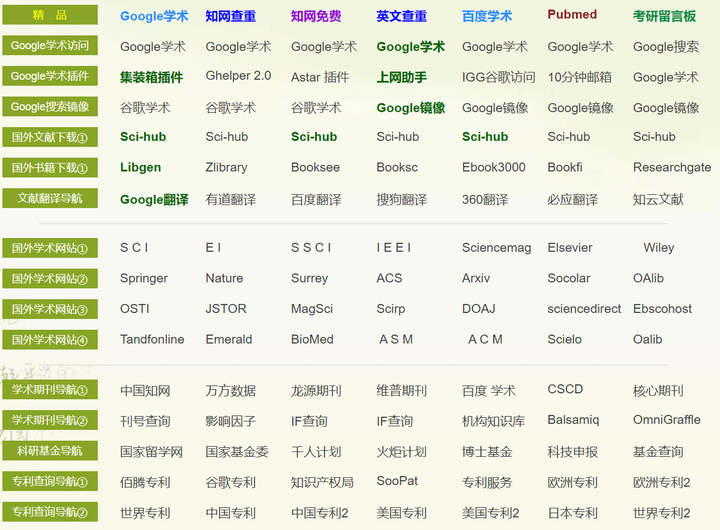Open the 谷歌专利 link
This screenshot has width=720, height=530.
(x=231, y=482)
